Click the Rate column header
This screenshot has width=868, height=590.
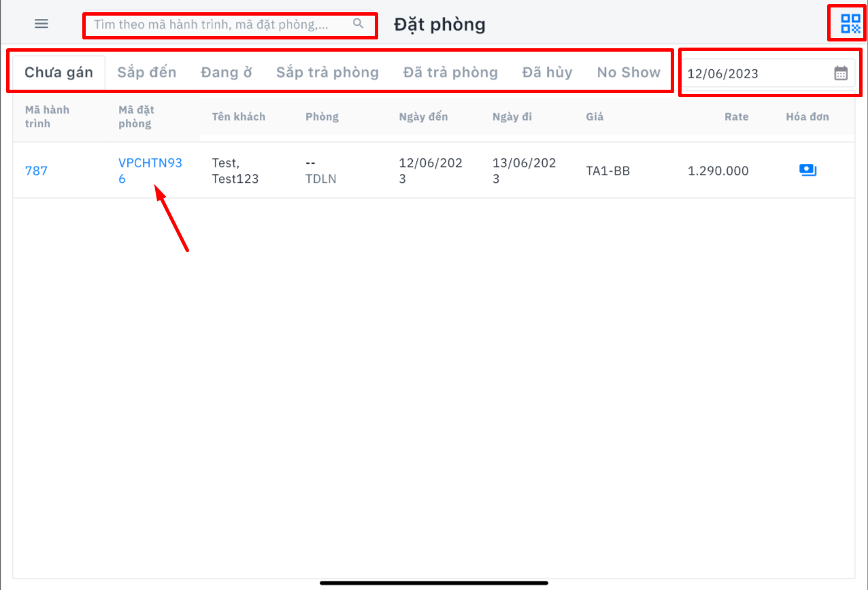pyautogui.click(x=736, y=116)
